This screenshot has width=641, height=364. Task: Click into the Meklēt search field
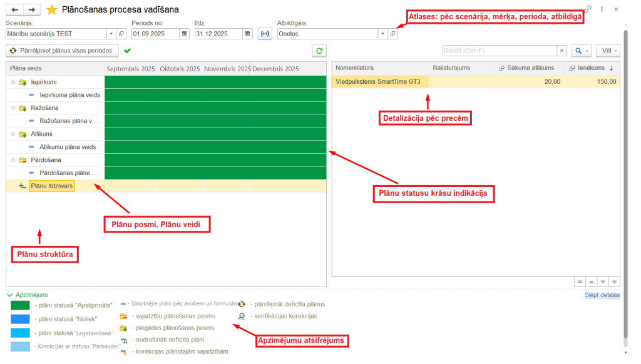tap(498, 51)
